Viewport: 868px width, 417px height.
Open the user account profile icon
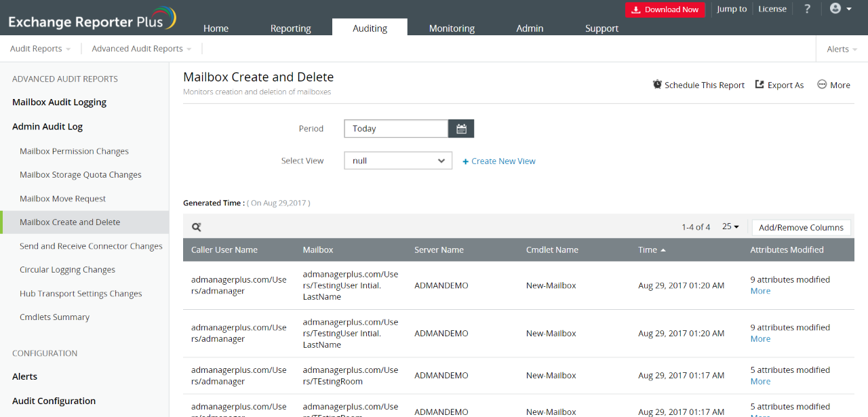pyautogui.click(x=835, y=9)
